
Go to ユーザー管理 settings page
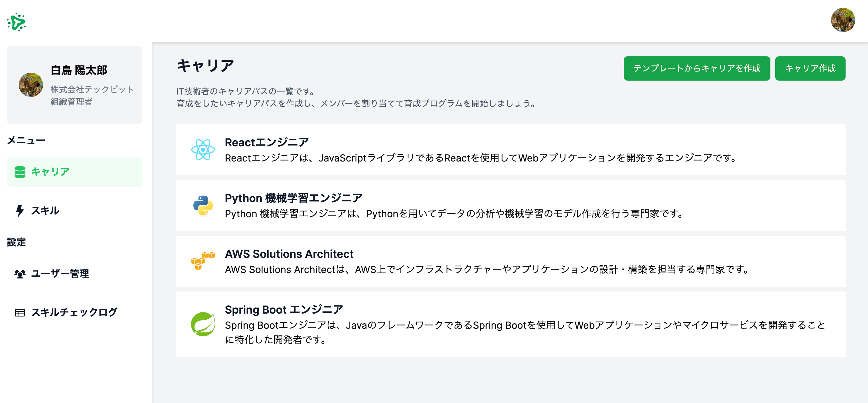pos(60,274)
